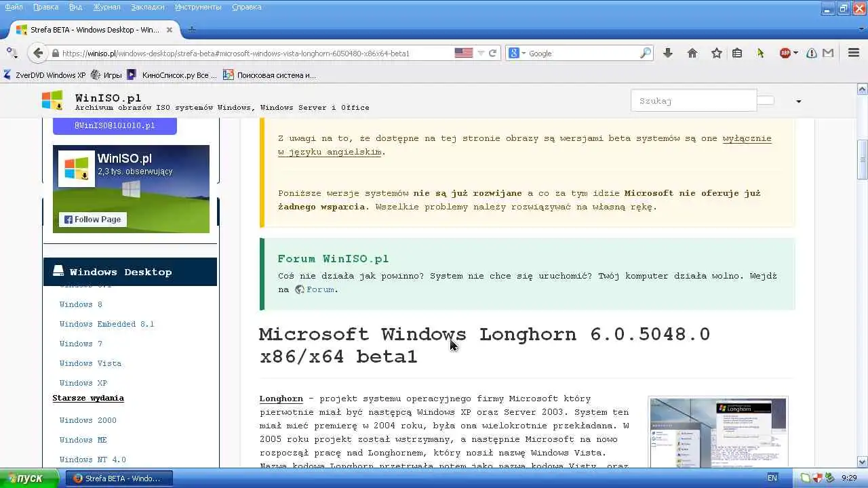
Task: Open the Windows Vista sidebar link
Action: click(90, 363)
